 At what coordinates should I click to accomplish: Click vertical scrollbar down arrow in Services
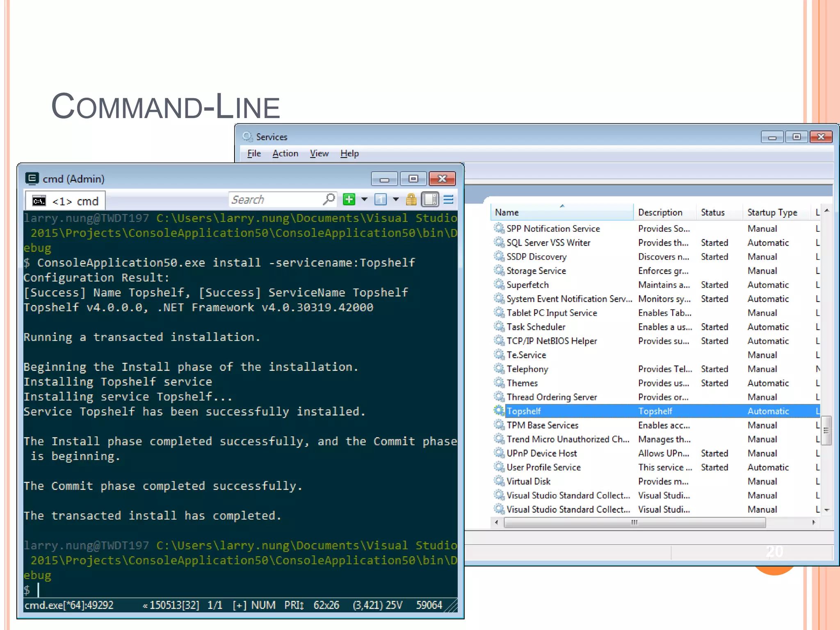[x=827, y=510]
